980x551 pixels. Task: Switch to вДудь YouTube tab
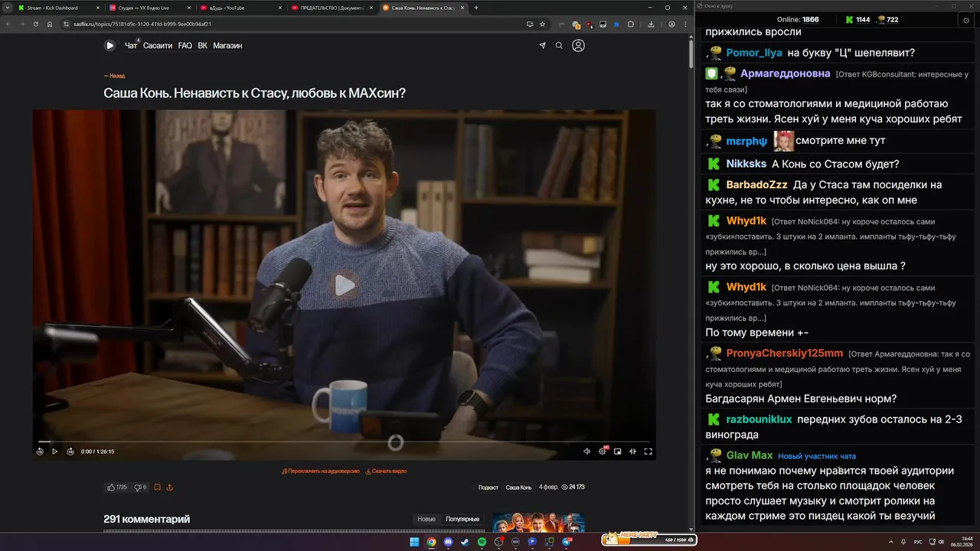240,8
